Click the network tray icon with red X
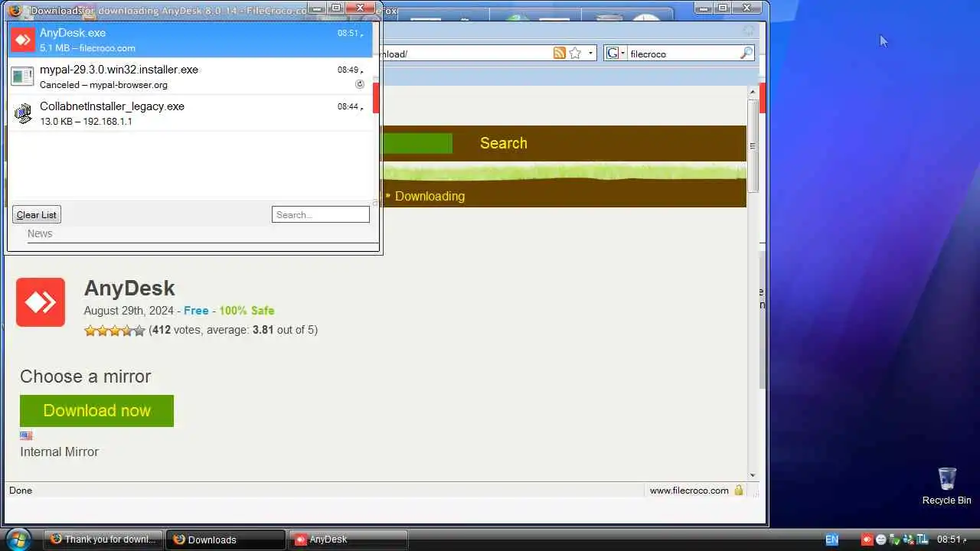This screenshot has height=551, width=980. [x=910, y=540]
